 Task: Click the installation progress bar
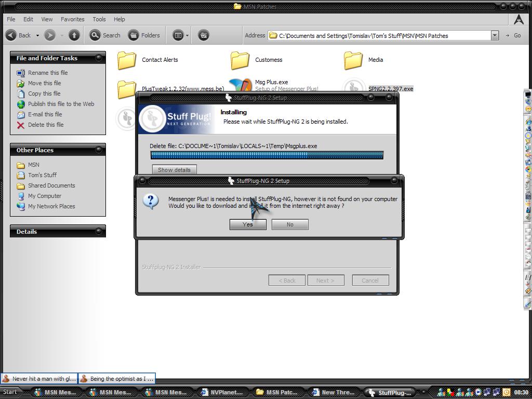(x=267, y=155)
